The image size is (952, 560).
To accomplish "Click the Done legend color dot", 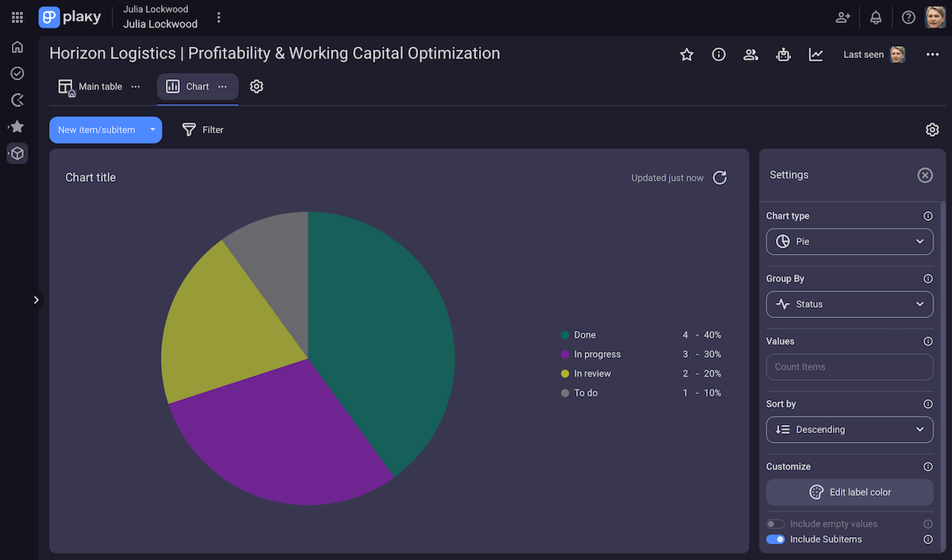I will pyautogui.click(x=565, y=336).
